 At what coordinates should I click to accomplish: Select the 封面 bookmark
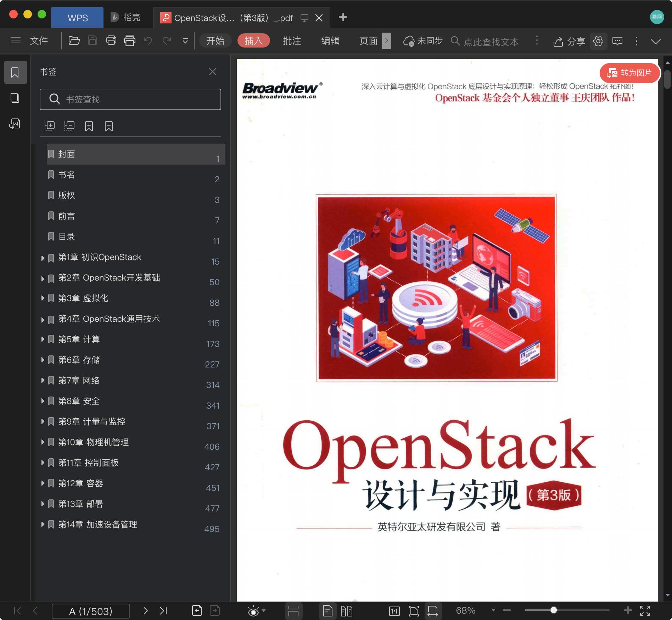pyautogui.click(x=136, y=154)
